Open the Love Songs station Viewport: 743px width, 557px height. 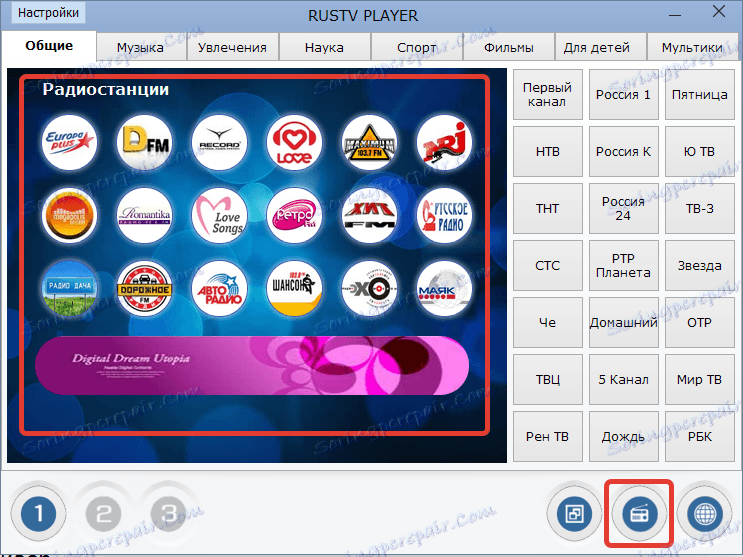tap(219, 216)
